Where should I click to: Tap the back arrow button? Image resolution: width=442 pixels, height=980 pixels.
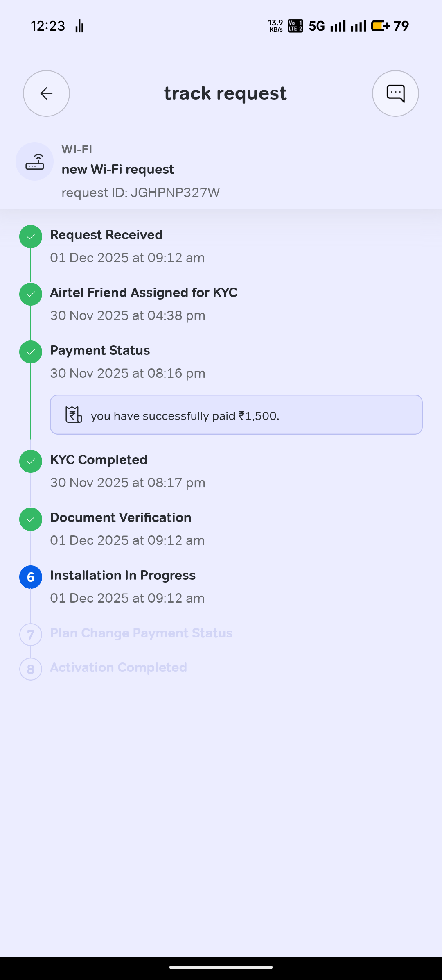(x=46, y=93)
